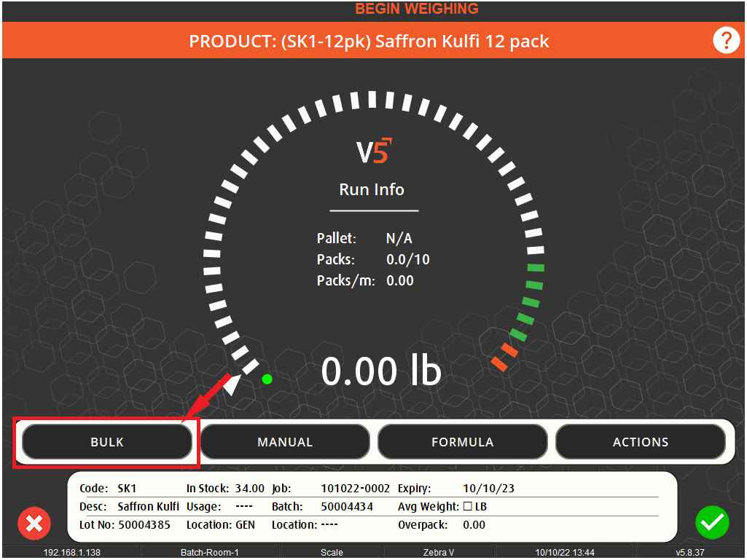Screen dimensions: 747x560
Task: Click the Code SK1 value
Action: tap(128, 489)
